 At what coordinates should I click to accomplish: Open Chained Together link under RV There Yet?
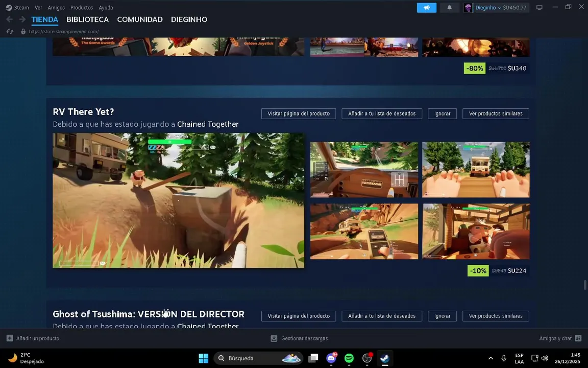point(208,124)
